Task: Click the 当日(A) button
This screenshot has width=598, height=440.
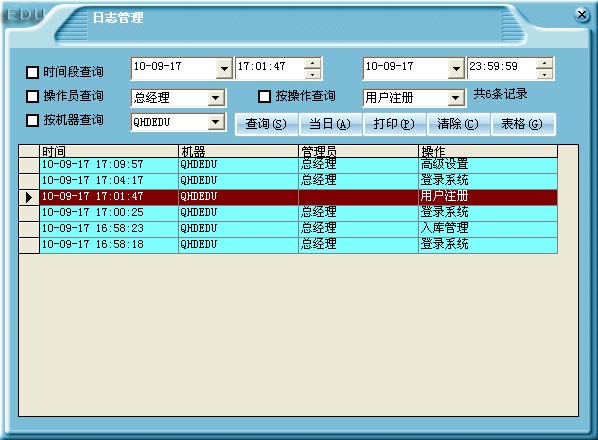Action: point(330,124)
